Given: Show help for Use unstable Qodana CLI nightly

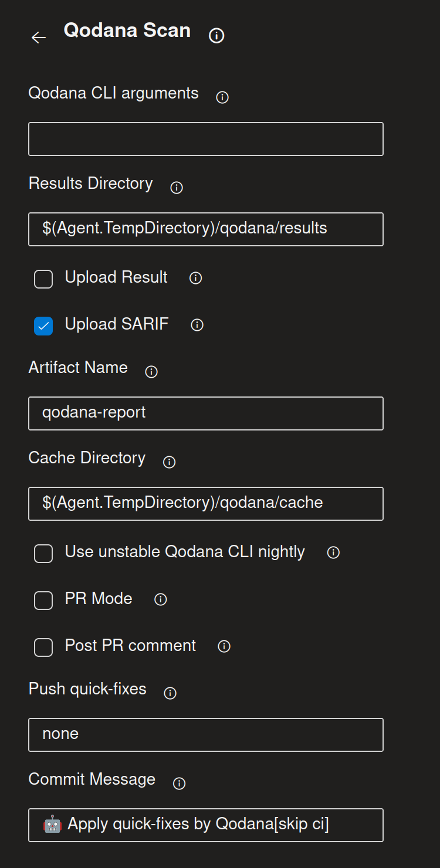Looking at the screenshot, I should click(x=333, y=552).
